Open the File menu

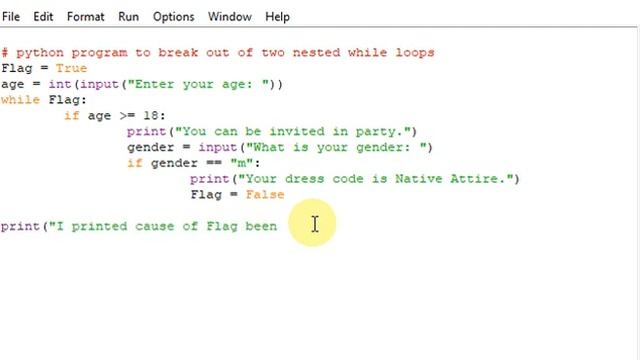click(11, 17)
